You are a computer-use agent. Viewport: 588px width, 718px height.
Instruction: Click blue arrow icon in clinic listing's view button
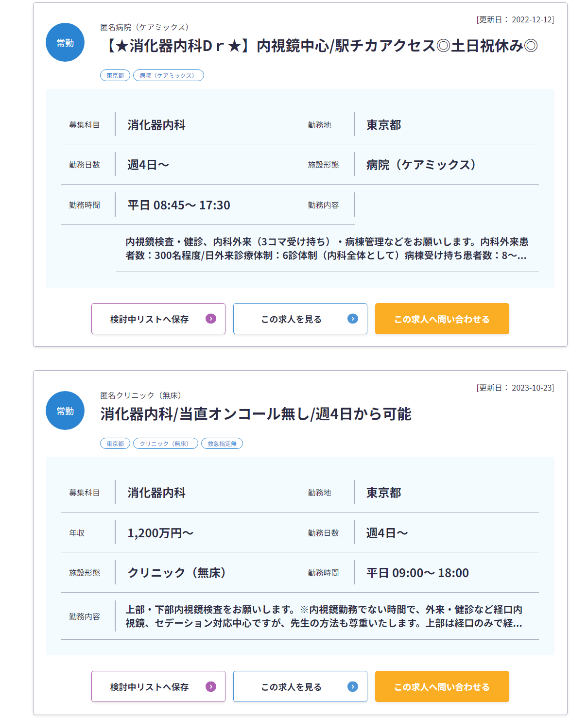353,686
